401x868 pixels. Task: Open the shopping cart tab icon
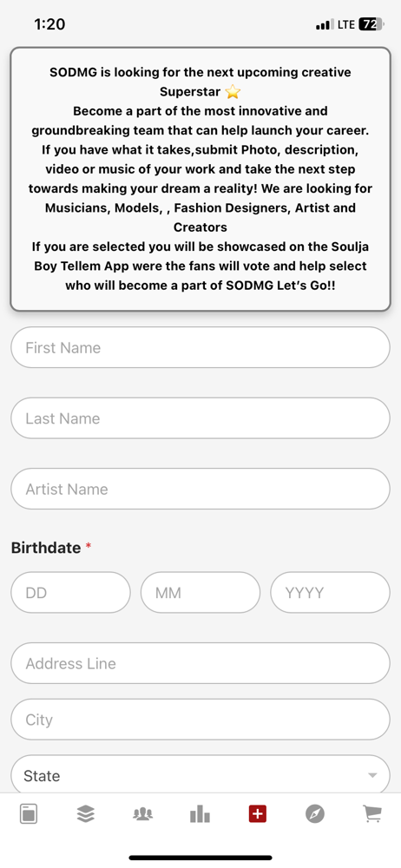click(x=371, y=814)
